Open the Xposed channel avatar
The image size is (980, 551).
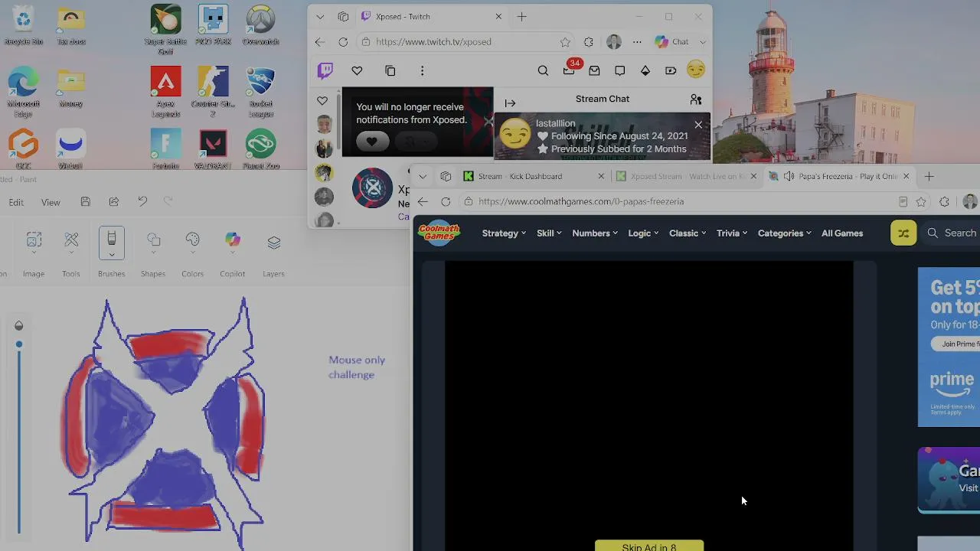[372, 188]
